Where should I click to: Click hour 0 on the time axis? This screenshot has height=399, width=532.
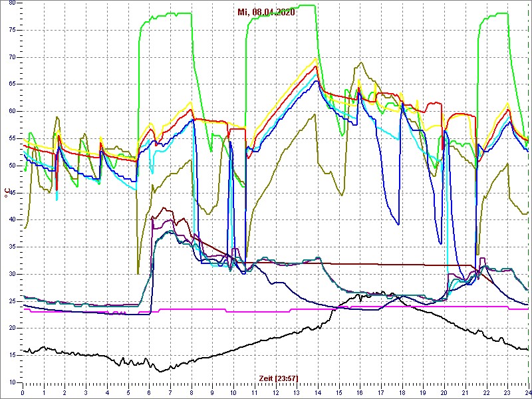click(x=23, y=392)
